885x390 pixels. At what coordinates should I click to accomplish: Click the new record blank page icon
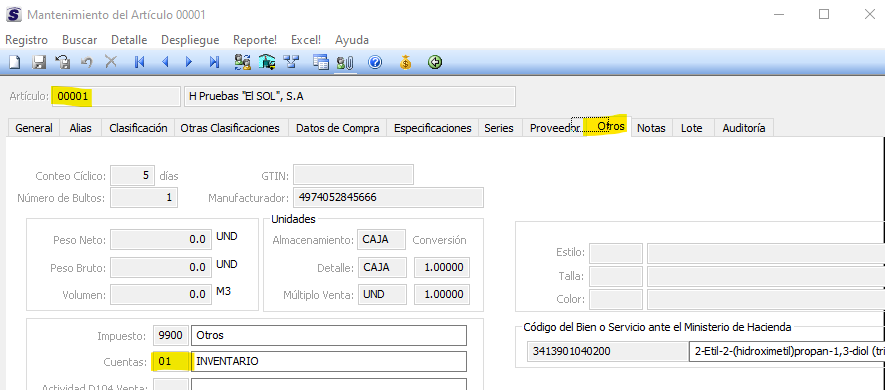(14, 62)
